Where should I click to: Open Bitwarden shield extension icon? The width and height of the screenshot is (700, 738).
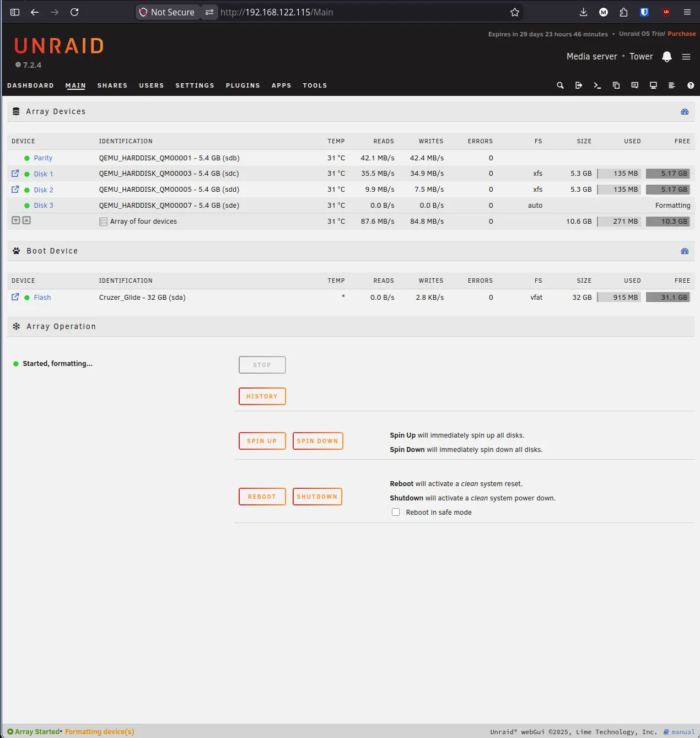click(644, 12)
